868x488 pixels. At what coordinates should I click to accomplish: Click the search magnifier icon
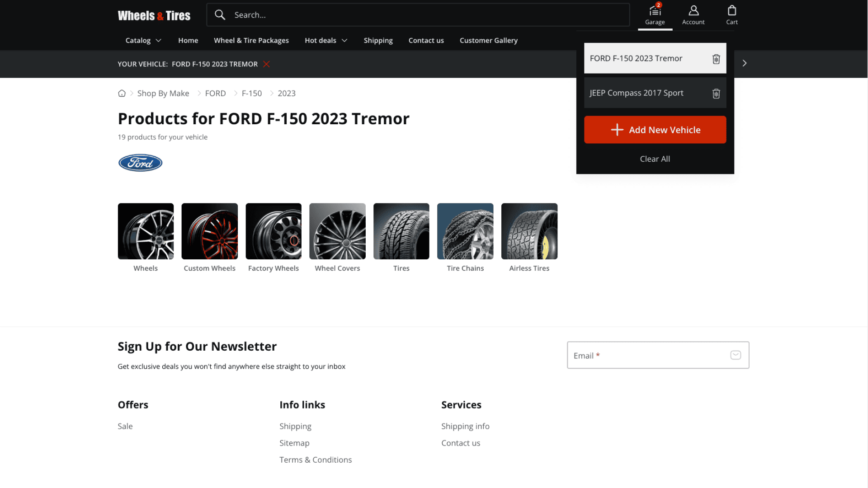pyautogui.click(x=220, y=15)
